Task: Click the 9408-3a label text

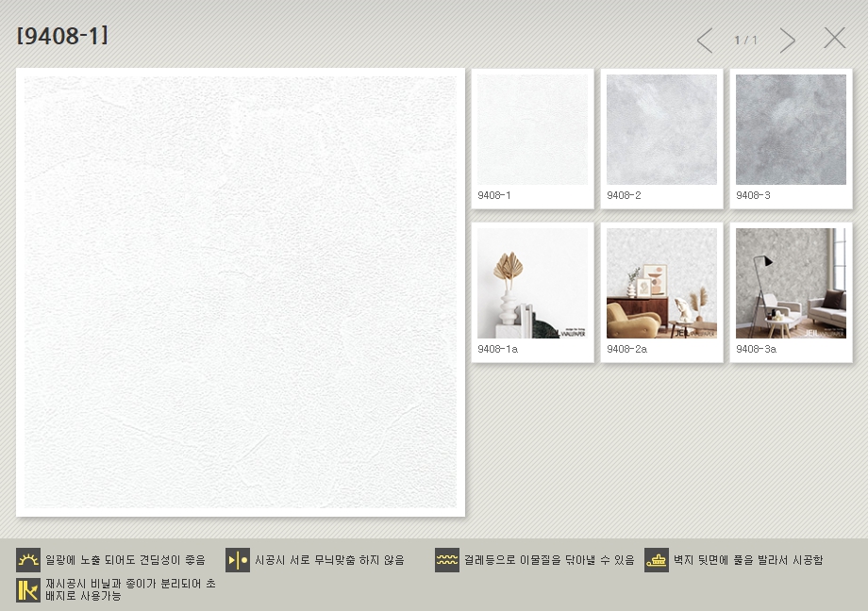Action: [x=756, y=350]
